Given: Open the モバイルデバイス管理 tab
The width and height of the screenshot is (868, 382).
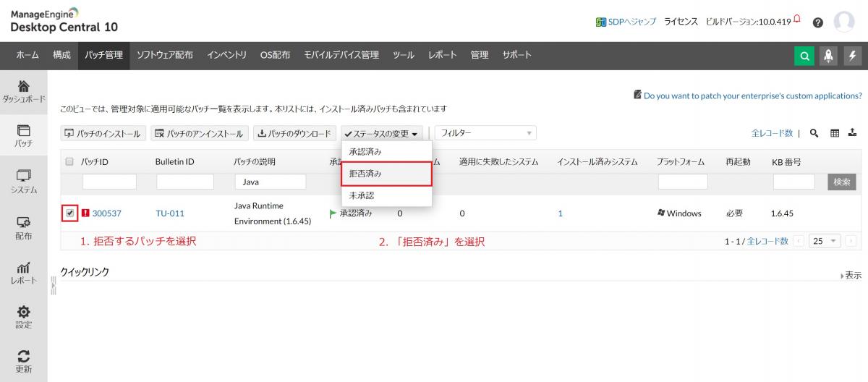Looking at the screenshot, I should [x=341, y=56].
